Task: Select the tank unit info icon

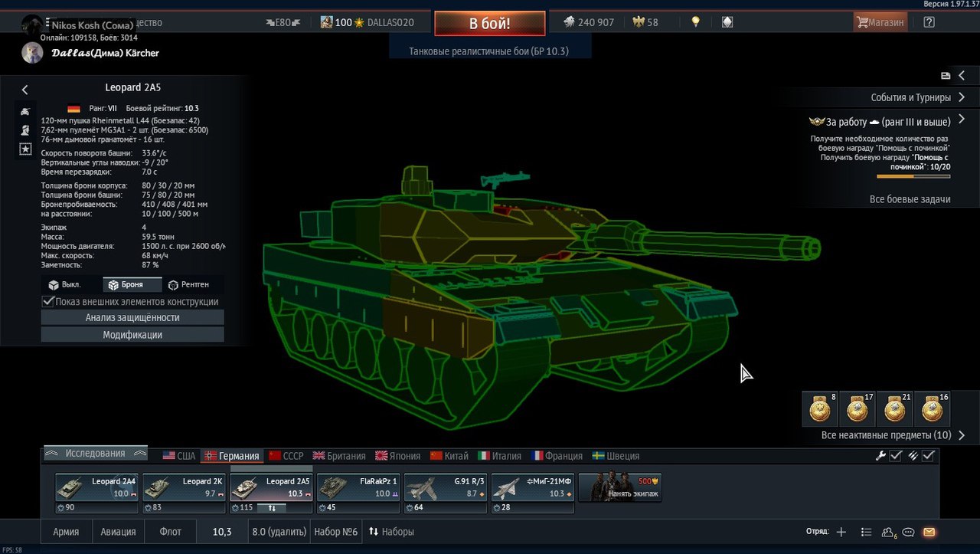Action: pyautogui.click(x=25, y=112)
